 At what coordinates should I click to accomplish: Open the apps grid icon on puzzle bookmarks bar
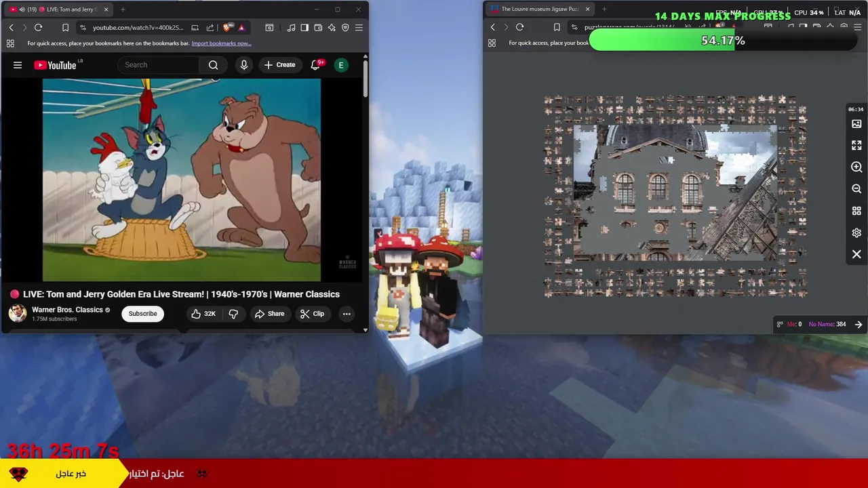click(492, 43)
